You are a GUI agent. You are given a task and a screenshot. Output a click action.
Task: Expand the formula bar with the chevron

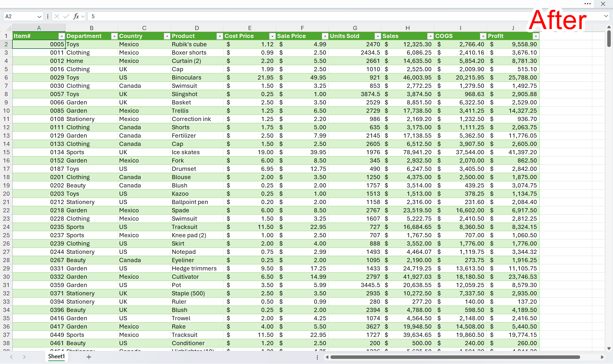[606, 16]
